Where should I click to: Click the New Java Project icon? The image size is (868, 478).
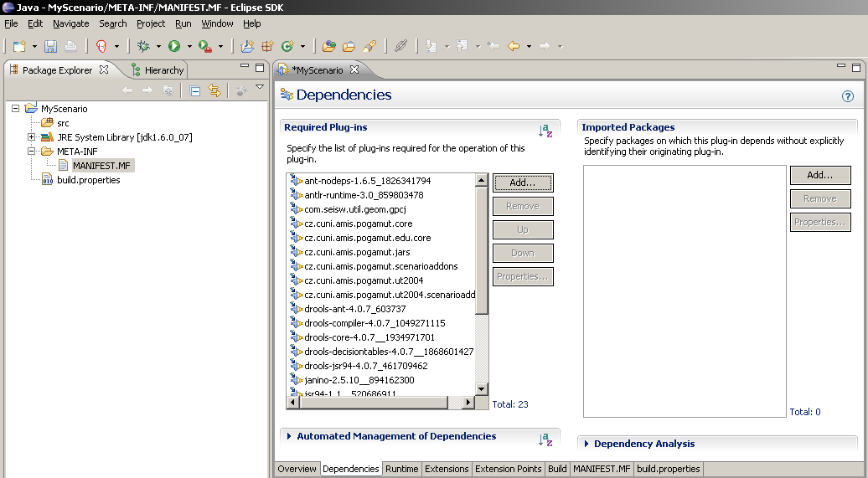[x=247, y=47]
